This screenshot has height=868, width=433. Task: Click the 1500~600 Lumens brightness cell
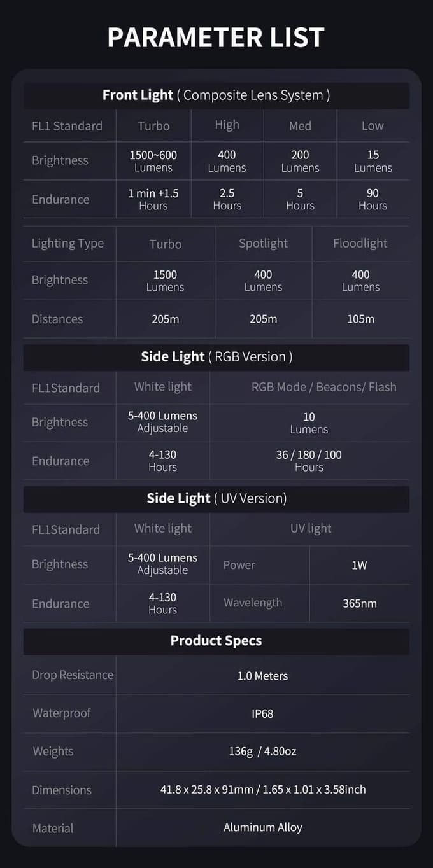[x=153, y=161]
